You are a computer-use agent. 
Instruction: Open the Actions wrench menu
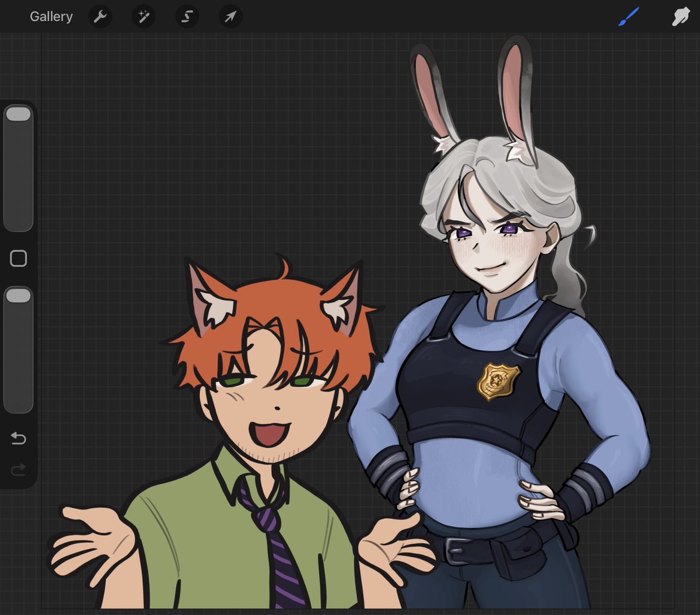tap(100, 16)
